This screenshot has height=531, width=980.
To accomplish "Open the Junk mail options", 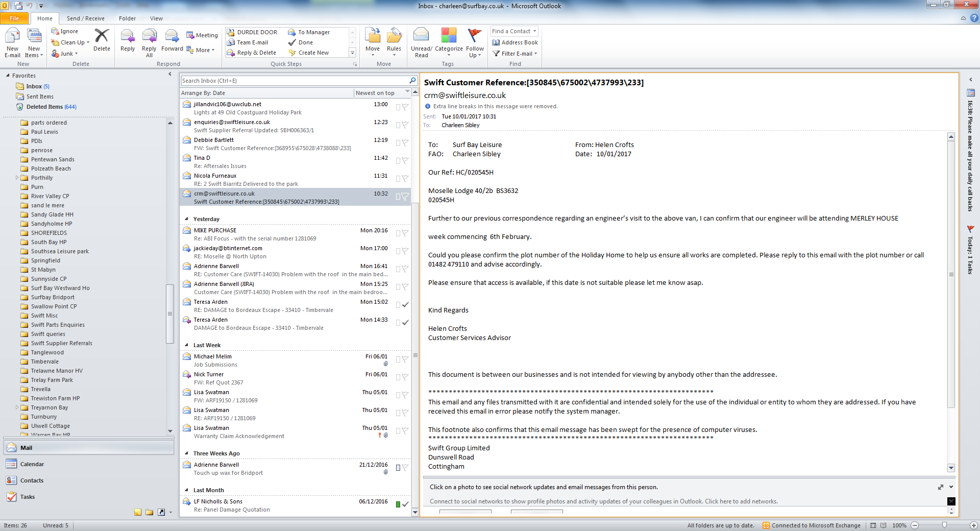I will coord(65,54).
